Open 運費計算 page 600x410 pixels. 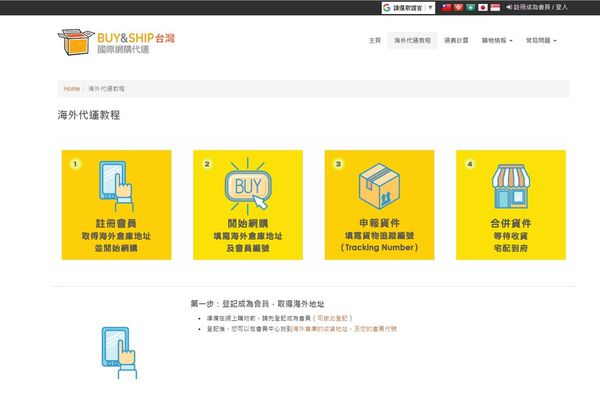point(456,41)
